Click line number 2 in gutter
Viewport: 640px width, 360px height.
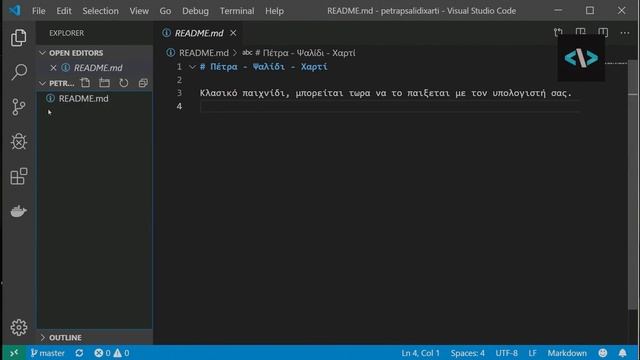[179, 80]
